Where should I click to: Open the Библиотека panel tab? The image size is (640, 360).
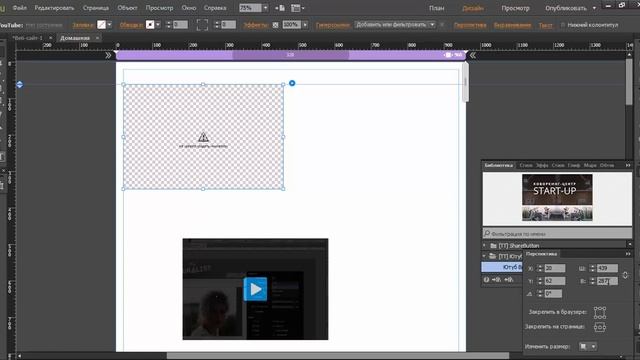[x=498, y=165]
